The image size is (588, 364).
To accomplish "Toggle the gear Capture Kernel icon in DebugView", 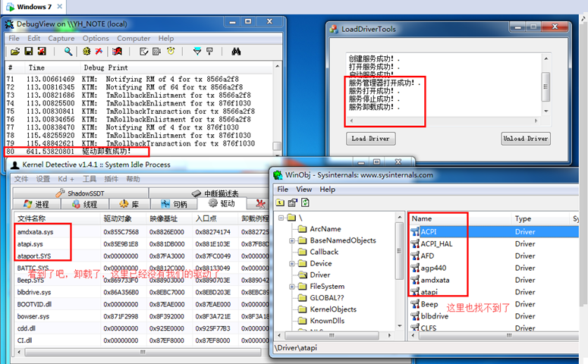I will coord(86,52).
